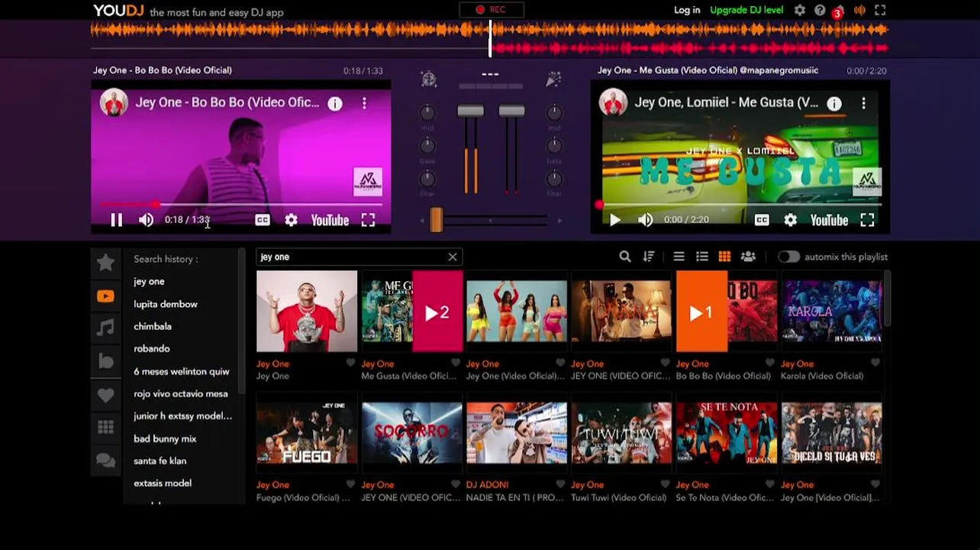Nudge crossfader with left arrow

(x=422, y=221)
